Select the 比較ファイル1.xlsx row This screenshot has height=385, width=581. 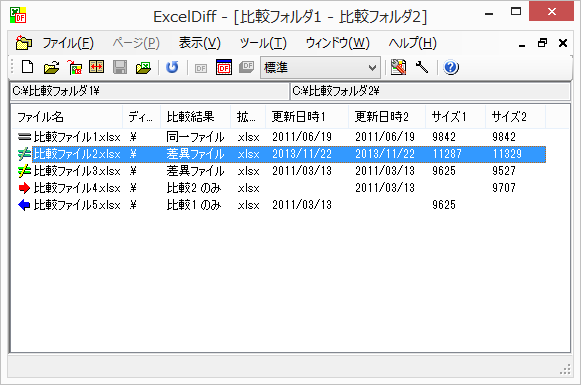(x=282, y=137)
